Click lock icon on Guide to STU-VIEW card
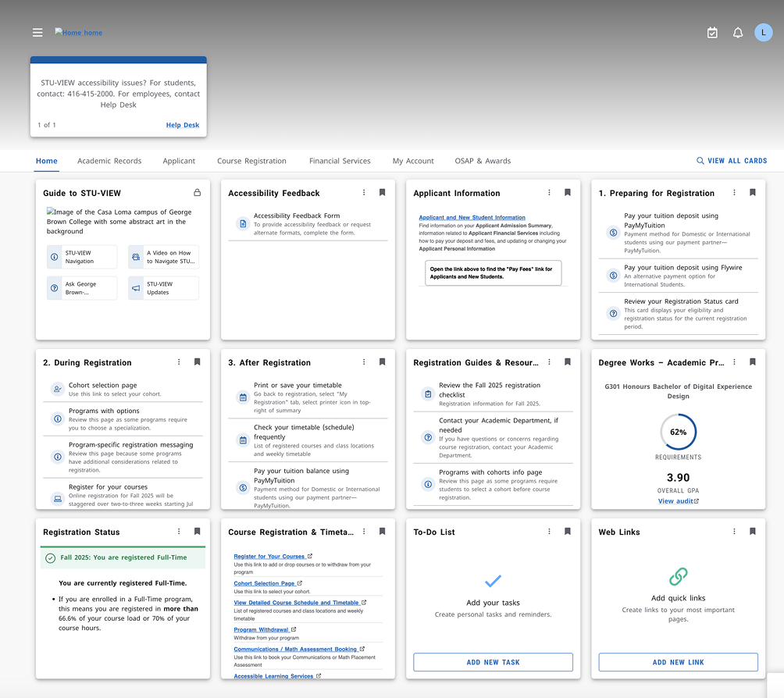The width and height of the screenshot is (784, 698). [x=198, y=193]
